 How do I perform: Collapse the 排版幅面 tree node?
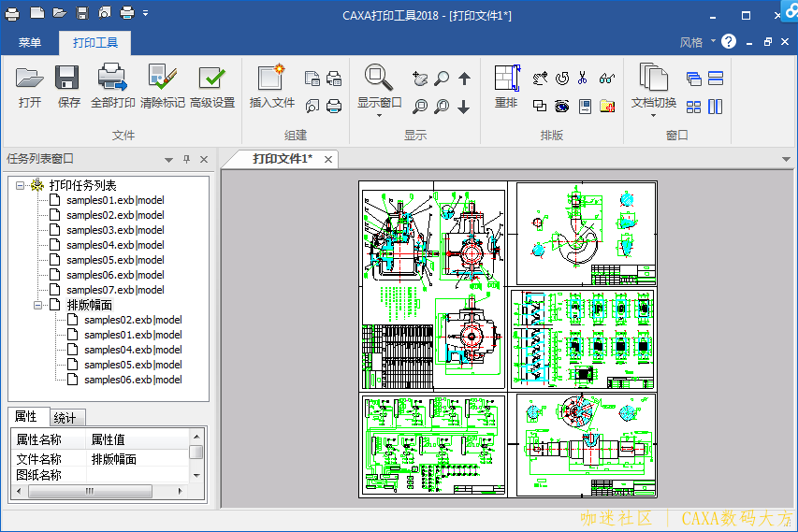38,305
